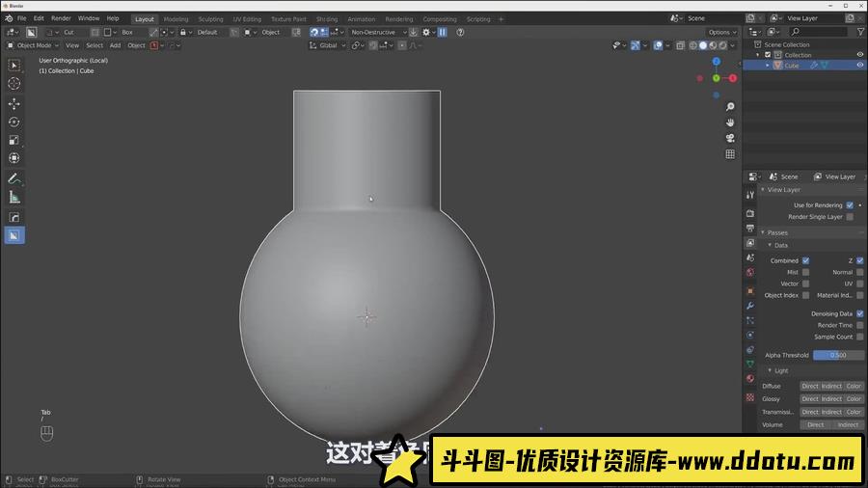The height and width of the screenshot is (488, 868).
Task: Toggle camera view icon
Action: coord(730,138)
